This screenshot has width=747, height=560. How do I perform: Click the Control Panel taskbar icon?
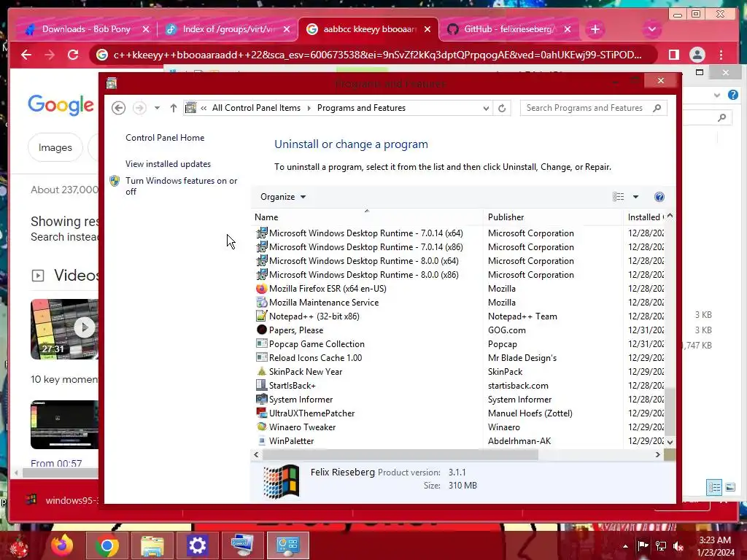pyautogui.click(x=287, y=545)
